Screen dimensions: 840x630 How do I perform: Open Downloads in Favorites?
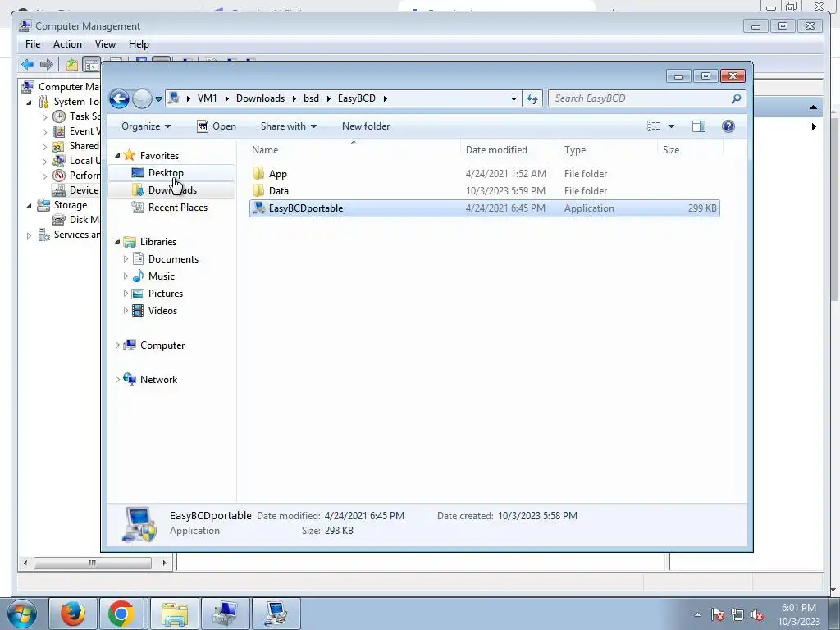[172, 190]
